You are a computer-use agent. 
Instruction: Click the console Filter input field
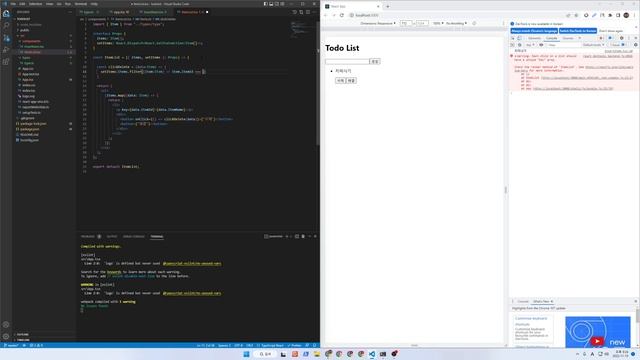[x=563, y=45]
